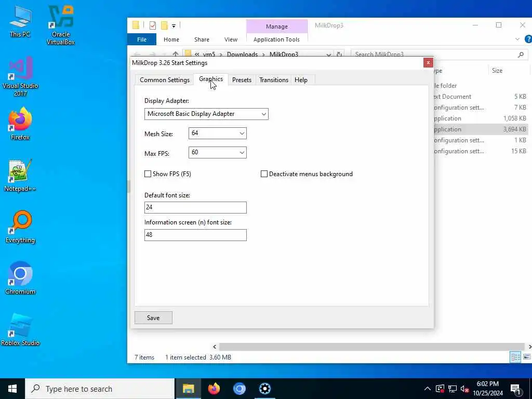Image resolution: width=532 pixels, height=399 pixels.
Task: Click the Windows taskbar search box
Action: click(x=100, y=389)
